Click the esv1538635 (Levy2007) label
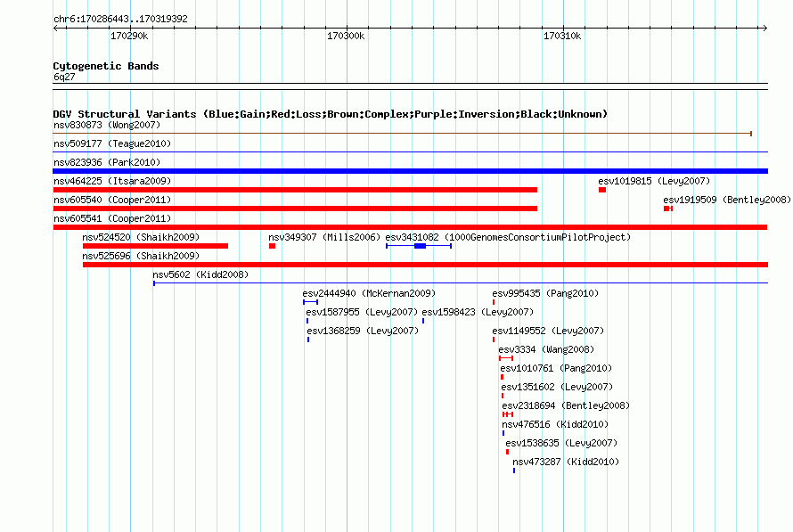793x532 pixels. [561, 443]
